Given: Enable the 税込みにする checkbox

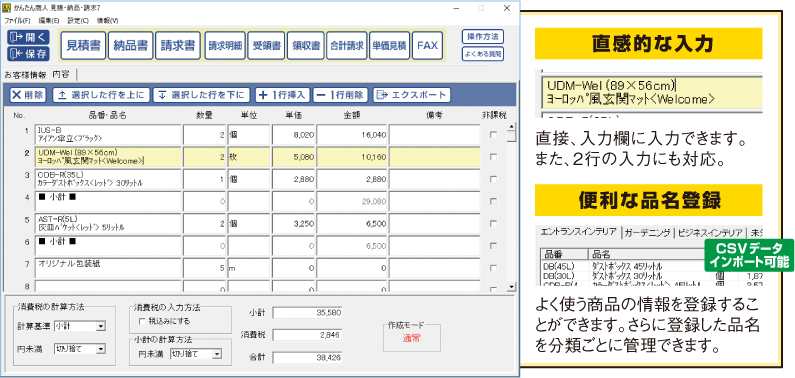Looking at the screenshot, I should pyautogui.click(x=141, y=321).
